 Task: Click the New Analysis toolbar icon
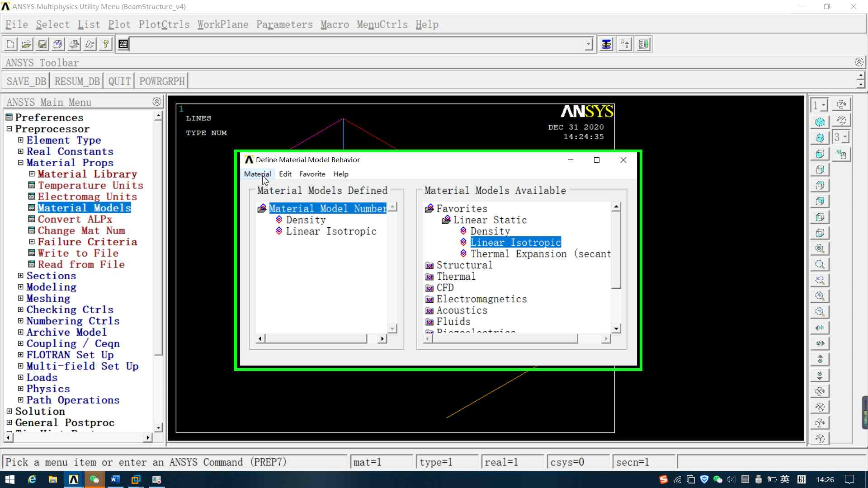tap(10, 44)
